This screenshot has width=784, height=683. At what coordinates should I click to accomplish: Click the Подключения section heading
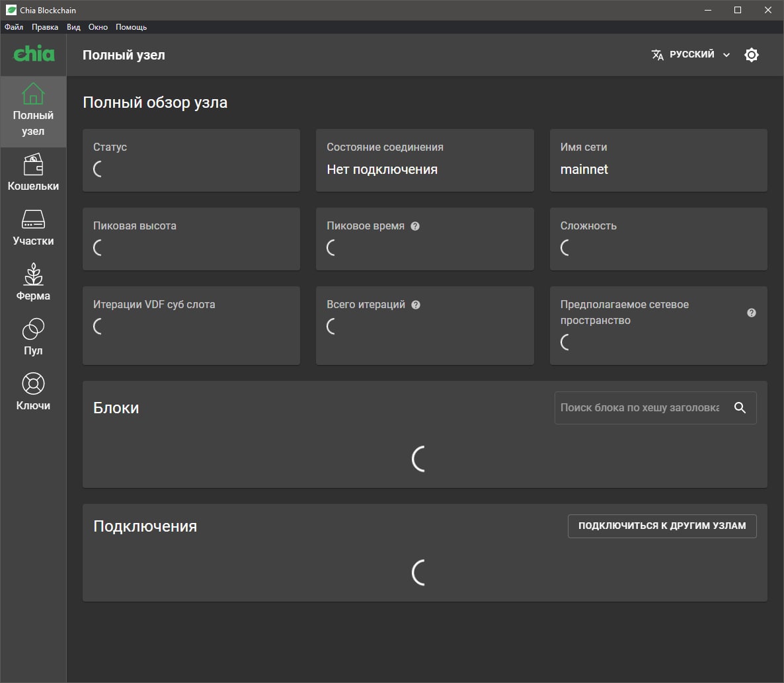(x=145, y=526)
